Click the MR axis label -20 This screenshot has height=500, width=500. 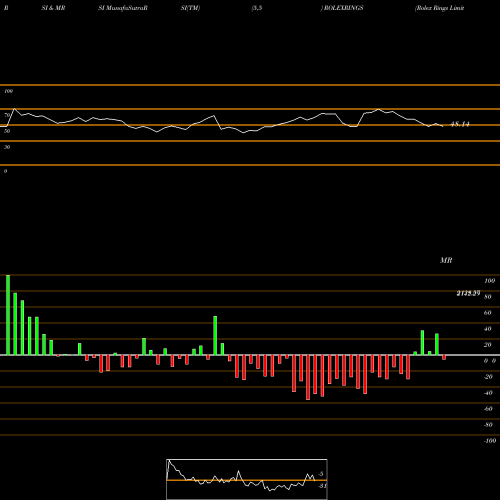pyautogui.click(x=488, y=377)
